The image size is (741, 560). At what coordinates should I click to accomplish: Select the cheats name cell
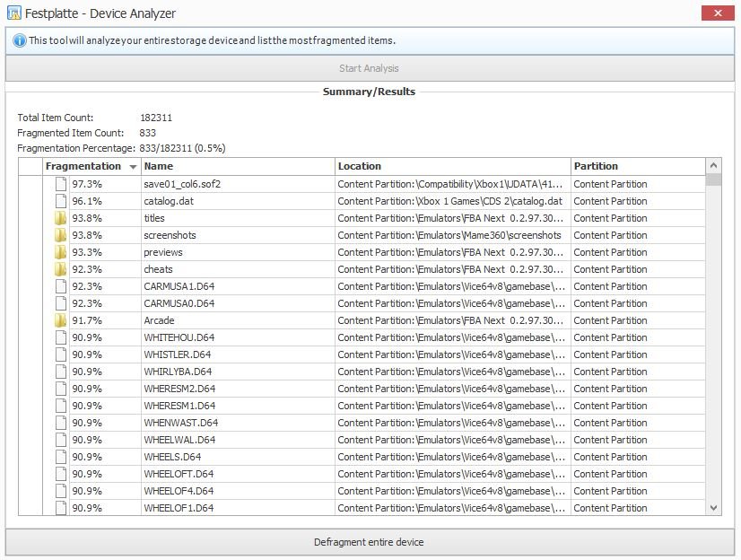238,269
